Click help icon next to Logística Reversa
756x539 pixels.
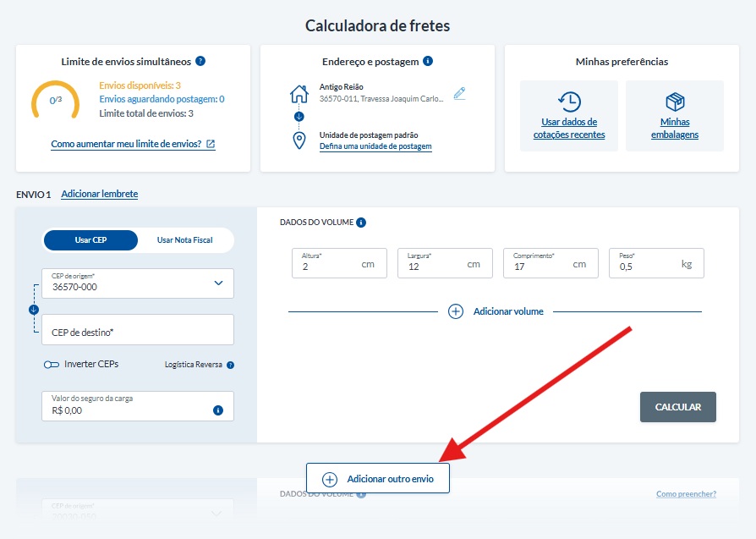pos(230,366)
